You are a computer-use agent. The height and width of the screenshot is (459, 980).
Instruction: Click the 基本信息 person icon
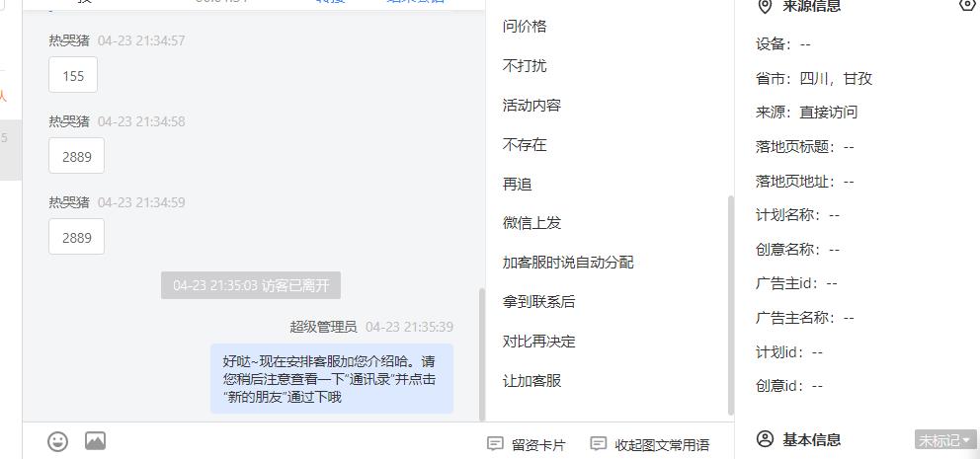pyautogui.click(x=765, y=439)
